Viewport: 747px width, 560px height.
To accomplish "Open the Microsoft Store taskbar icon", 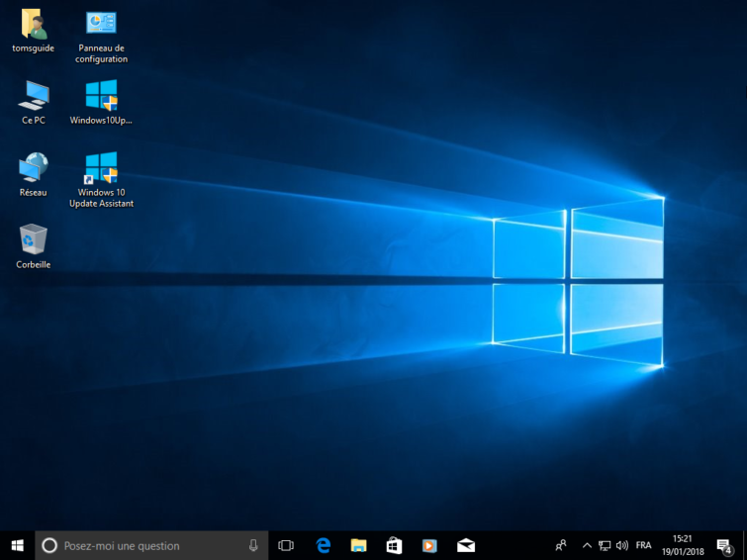I will [x=394, y=545].
